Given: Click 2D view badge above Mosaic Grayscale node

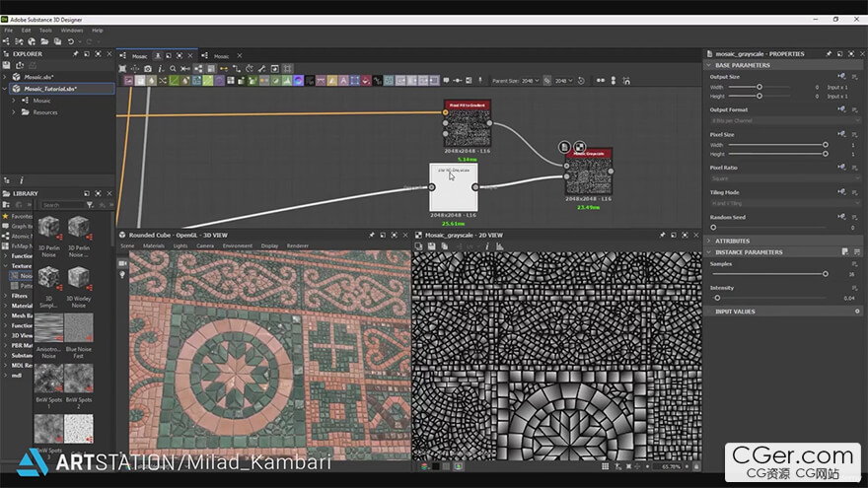Looking at the screenshot, I should click(x=579, y=147).
